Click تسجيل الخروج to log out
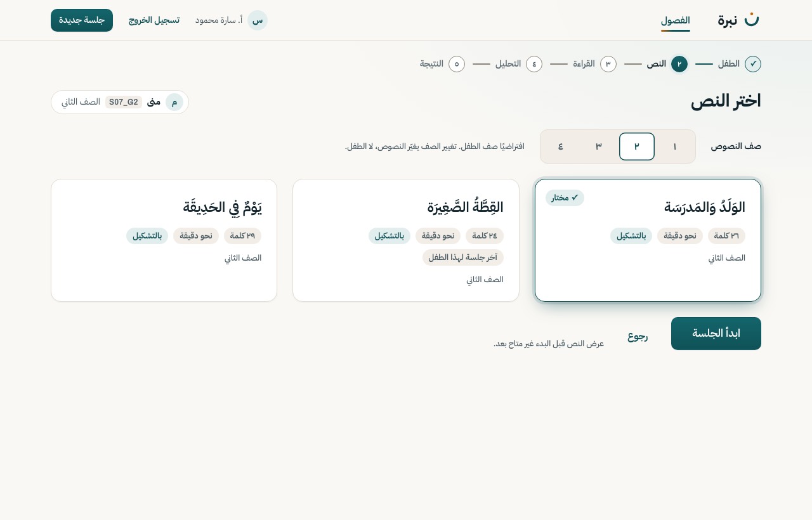 pyautogui.click(x=154, y=20)
